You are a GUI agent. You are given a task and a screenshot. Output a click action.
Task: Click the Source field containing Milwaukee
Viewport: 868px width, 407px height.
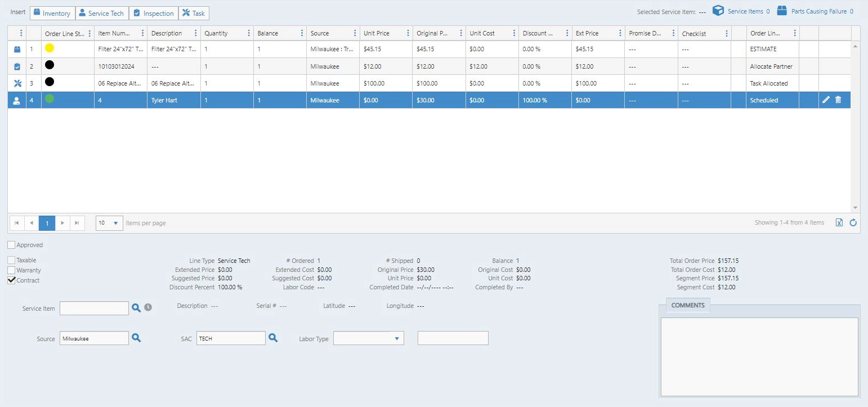(x=94, y=338)
